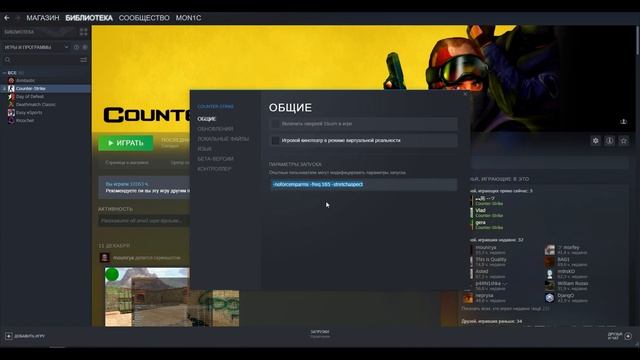The width and height of the screenshot is (640, 360).
Task: Open ЛОКАЛЬНЫЕ ФАЙЛЫ section in properties
Action: 223,139
